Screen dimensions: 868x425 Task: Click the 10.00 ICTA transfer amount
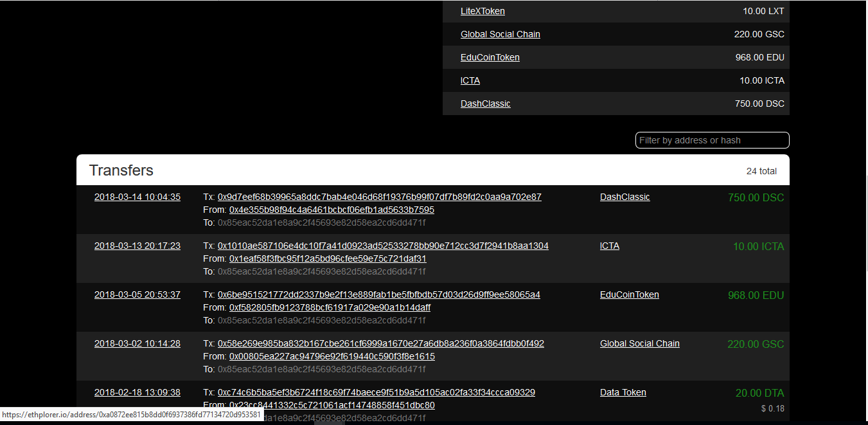[x=759, y=246]
